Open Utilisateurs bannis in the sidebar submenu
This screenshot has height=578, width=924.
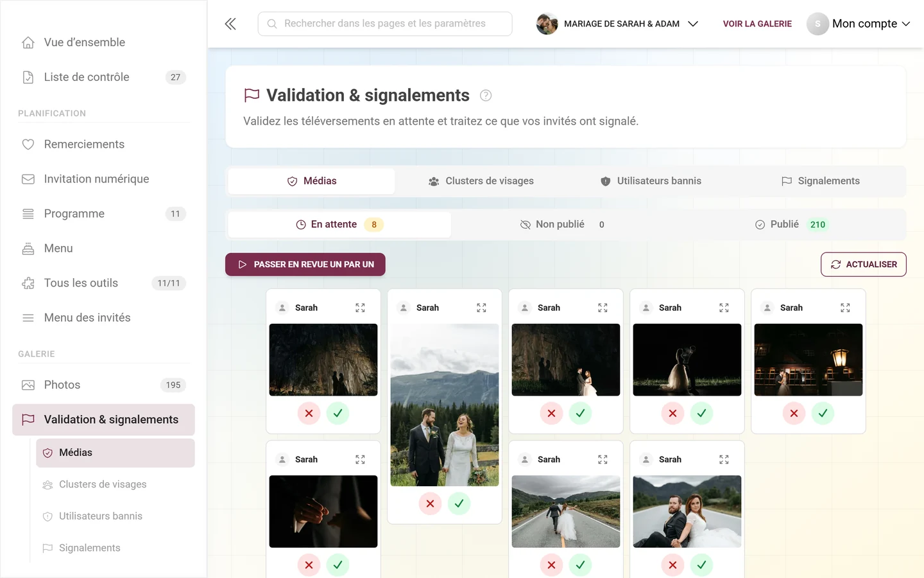(x=116, y=516)
